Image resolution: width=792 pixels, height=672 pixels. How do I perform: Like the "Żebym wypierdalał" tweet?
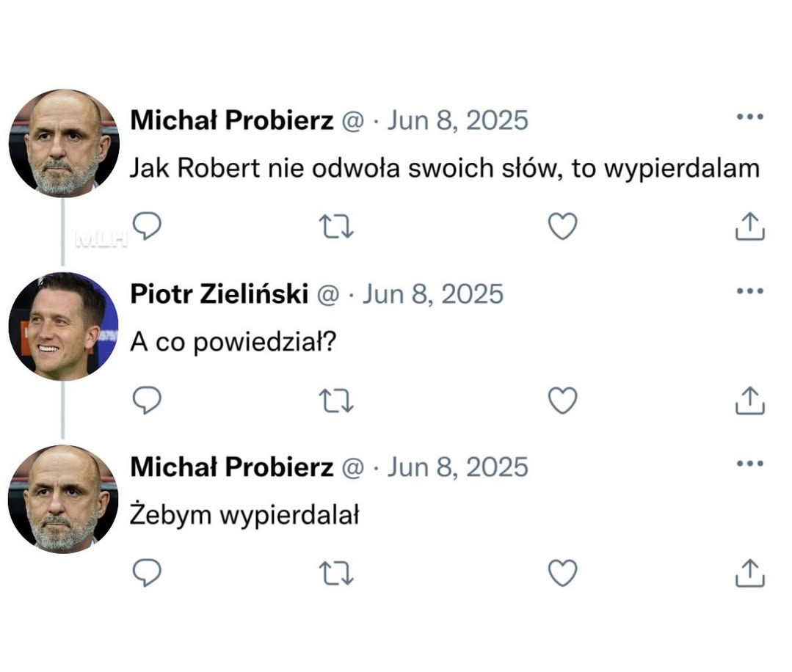(x=563, y=573)
